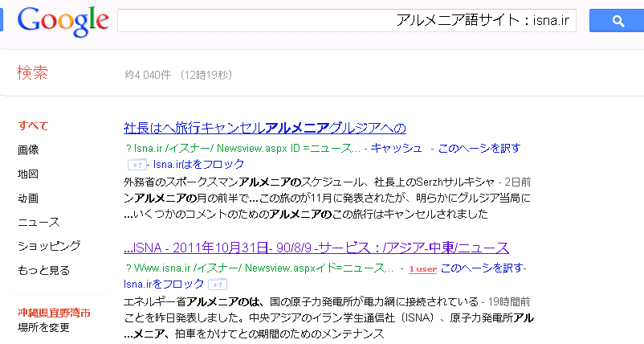
Task: Click このページを訳す on second result
Action: [x=482, y=268]
